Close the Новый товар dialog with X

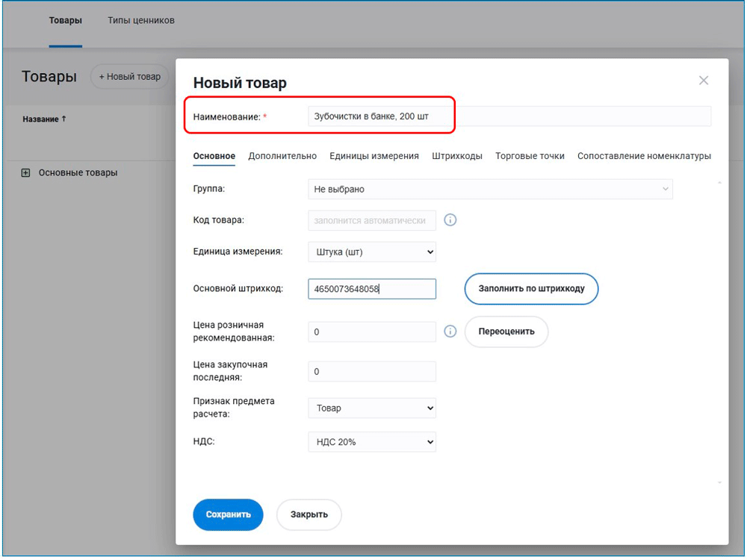[703, 81]
